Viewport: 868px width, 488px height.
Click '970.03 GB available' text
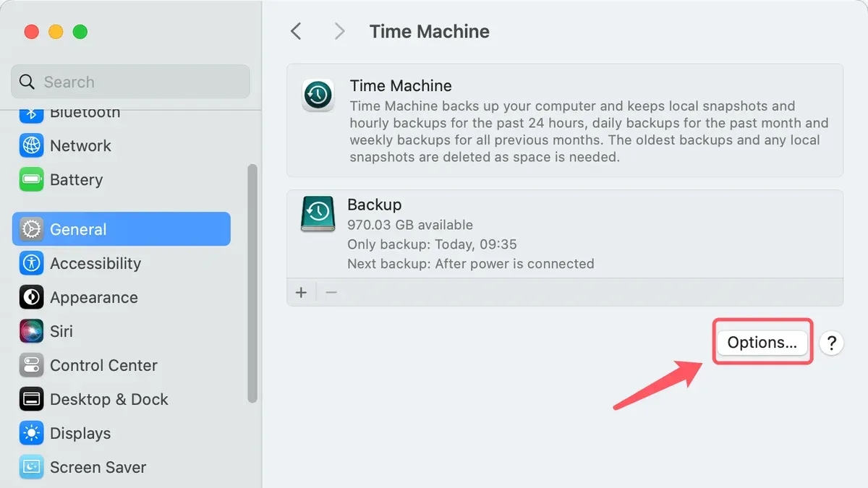pos(410,225)
